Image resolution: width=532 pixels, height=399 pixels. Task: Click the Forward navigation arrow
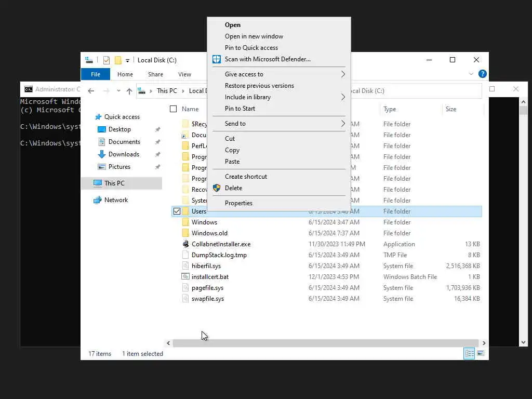(106, 91)
